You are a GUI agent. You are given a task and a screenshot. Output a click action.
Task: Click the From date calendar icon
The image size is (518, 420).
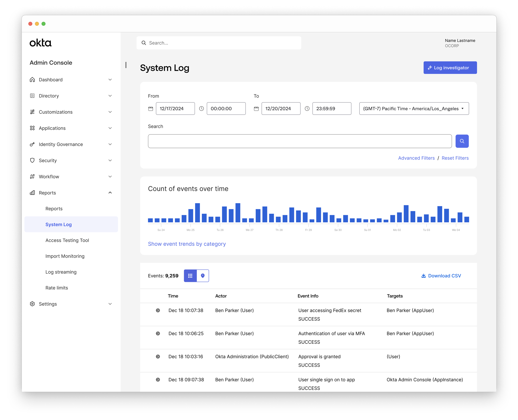(150, 109)
